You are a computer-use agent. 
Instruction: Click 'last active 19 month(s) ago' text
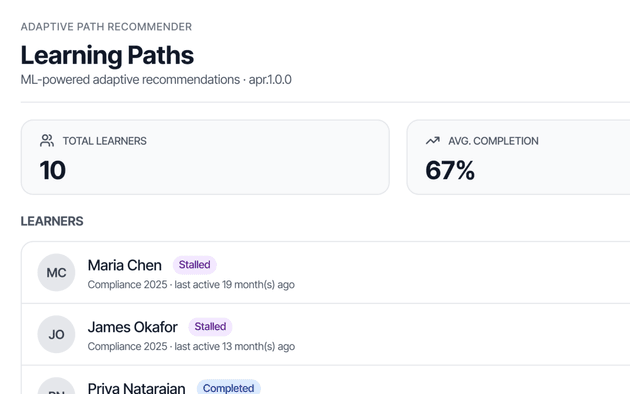click(234, 285)
